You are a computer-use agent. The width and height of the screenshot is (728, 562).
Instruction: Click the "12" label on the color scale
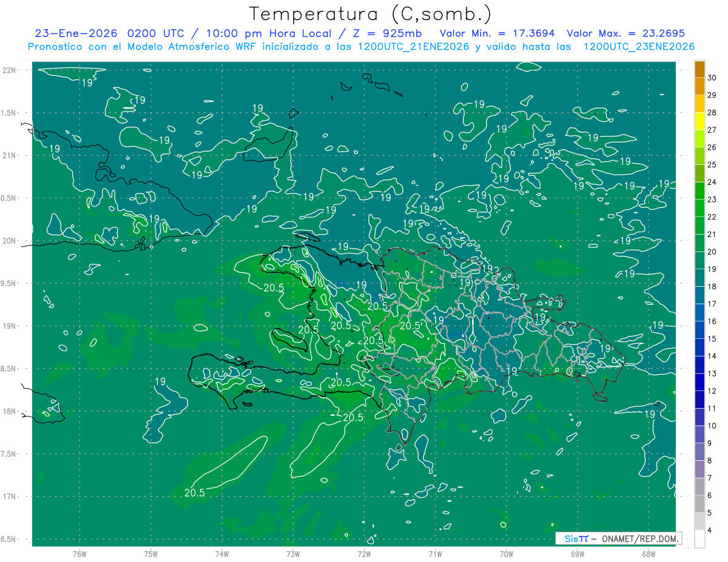pos(712,392)
